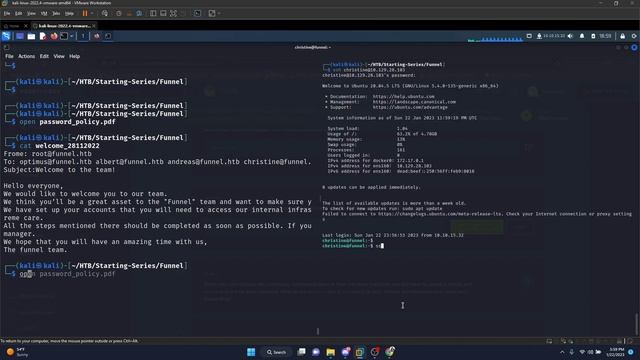Launch the terminal emulator panel icon
640x360 pixels.
click(64, 36)
